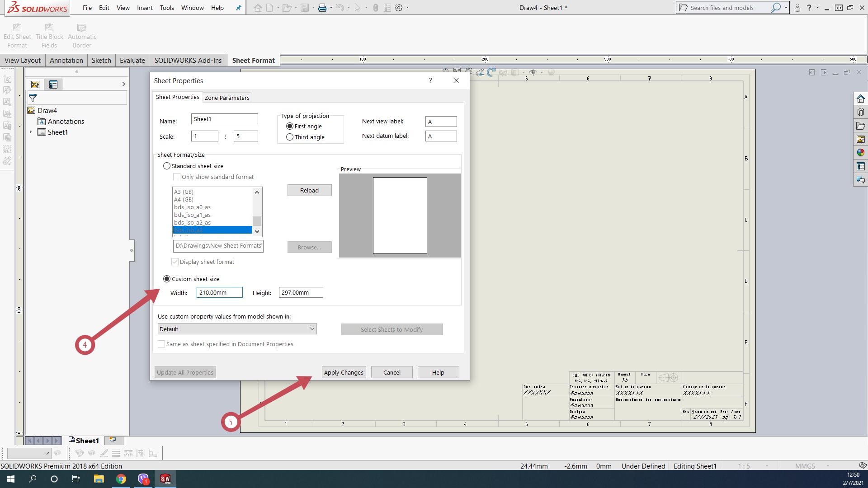Image resolution: width=868 pixels, height=488 pixels.
Task: Open Custom Properties icon in task pane
Action: (x=860, y=166)
